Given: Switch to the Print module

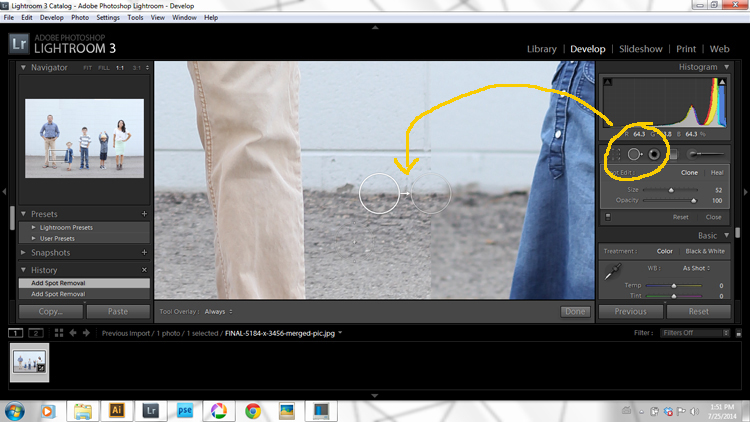Looking at the screenshot, I should point(685,49).
